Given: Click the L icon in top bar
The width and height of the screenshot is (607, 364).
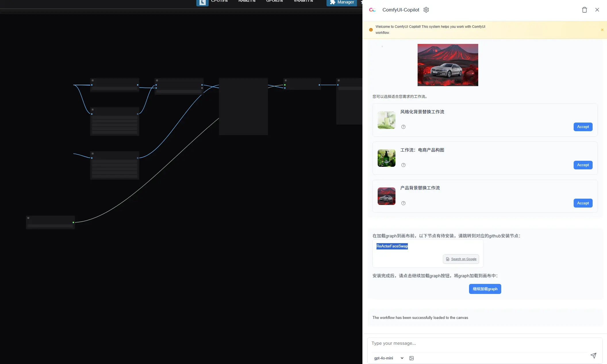Looking at the screenshot, I should click(202, 2).
